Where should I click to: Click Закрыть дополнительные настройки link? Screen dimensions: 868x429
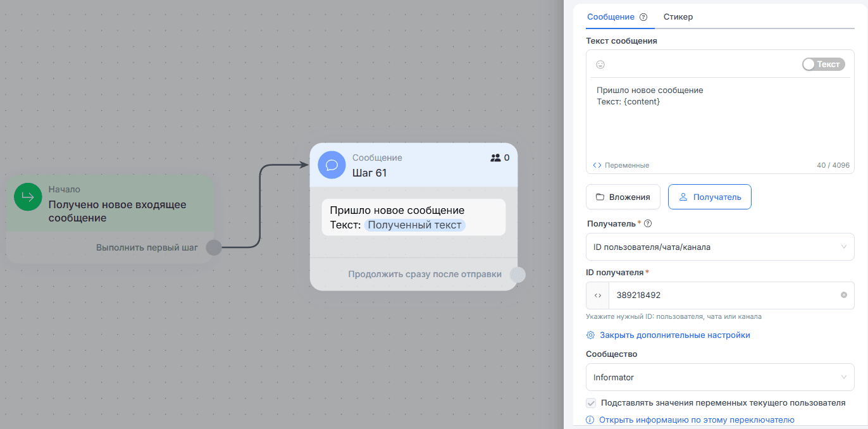[x=668, y=335]
